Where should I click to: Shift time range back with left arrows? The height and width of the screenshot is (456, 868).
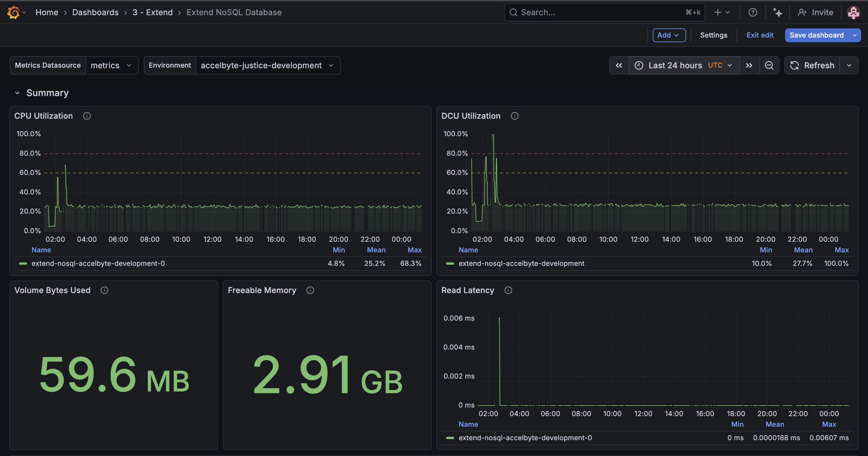(x=619, y=65)
